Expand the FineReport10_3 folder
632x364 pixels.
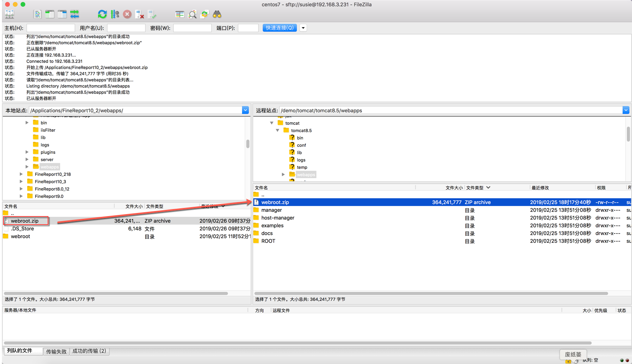(x=21, y=182)
